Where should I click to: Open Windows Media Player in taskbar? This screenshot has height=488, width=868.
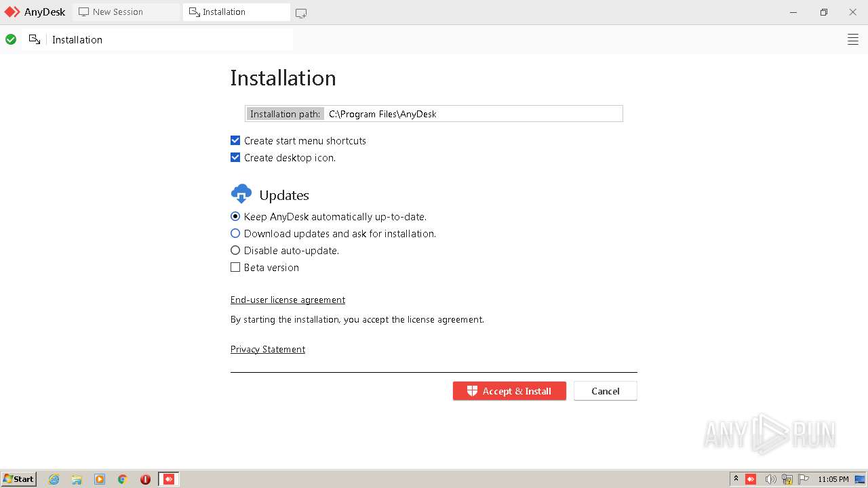(x=100, y=479)
